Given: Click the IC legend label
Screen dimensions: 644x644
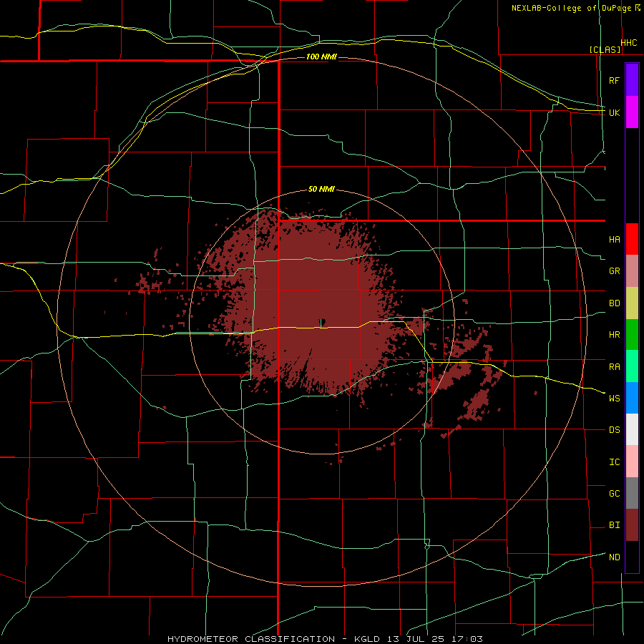Looking at the screenshot, I should (614, 462).
